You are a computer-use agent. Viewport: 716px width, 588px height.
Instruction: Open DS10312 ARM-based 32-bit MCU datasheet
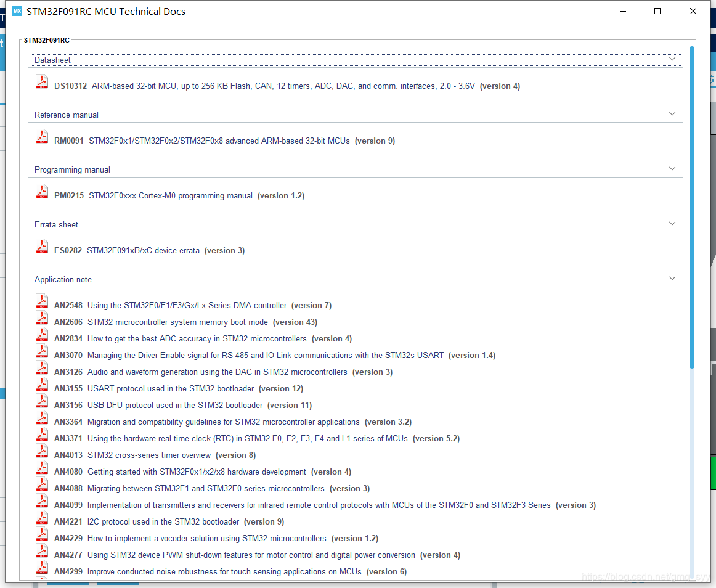(x=287, y=86)
